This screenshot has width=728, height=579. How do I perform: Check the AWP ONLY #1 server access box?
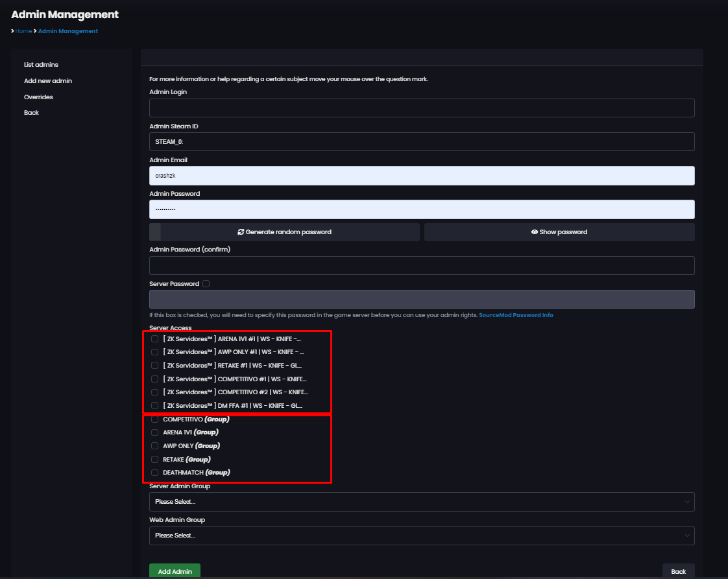click(154, 351)
